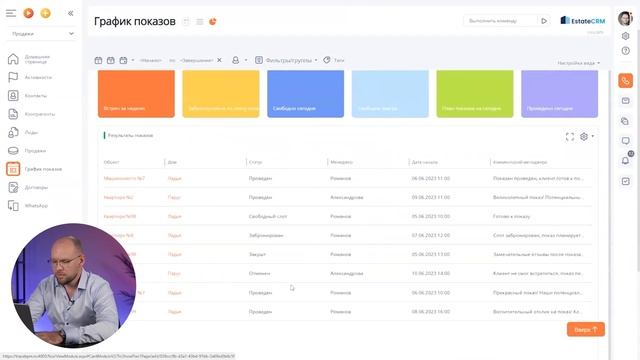Click the Свободный слот status cell

pos(268,216)
